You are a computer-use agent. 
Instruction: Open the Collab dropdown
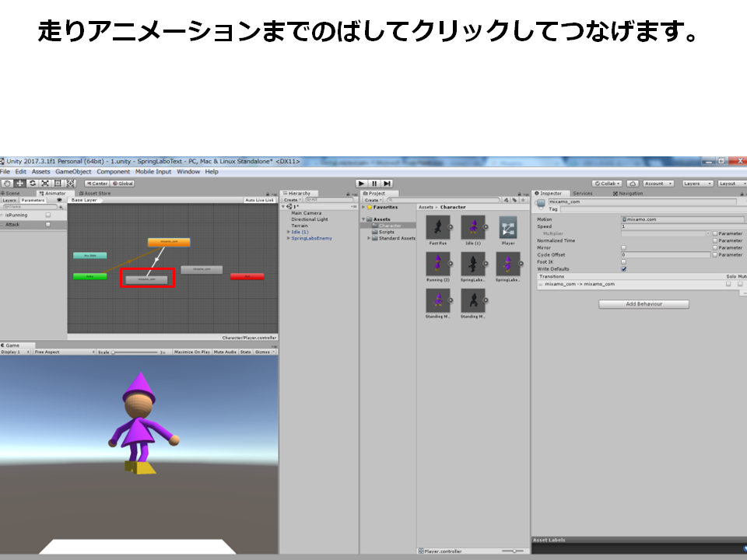click(608, 184)
